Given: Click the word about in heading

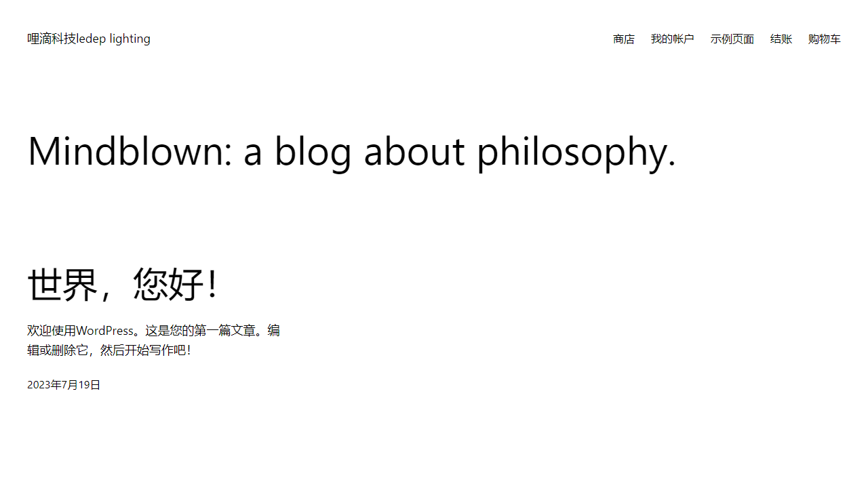Looking at the screenshot, I should click(x=414, y=150).
